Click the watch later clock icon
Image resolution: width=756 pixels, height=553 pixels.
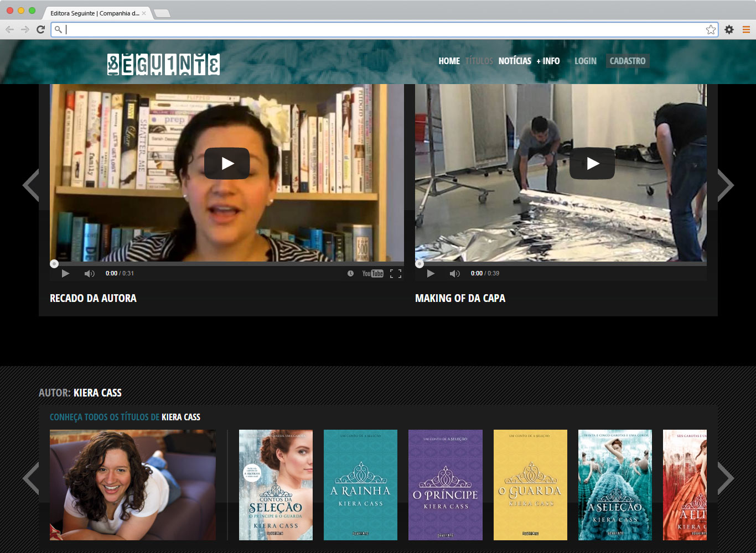pyautogui.click(x=350, y=274)
